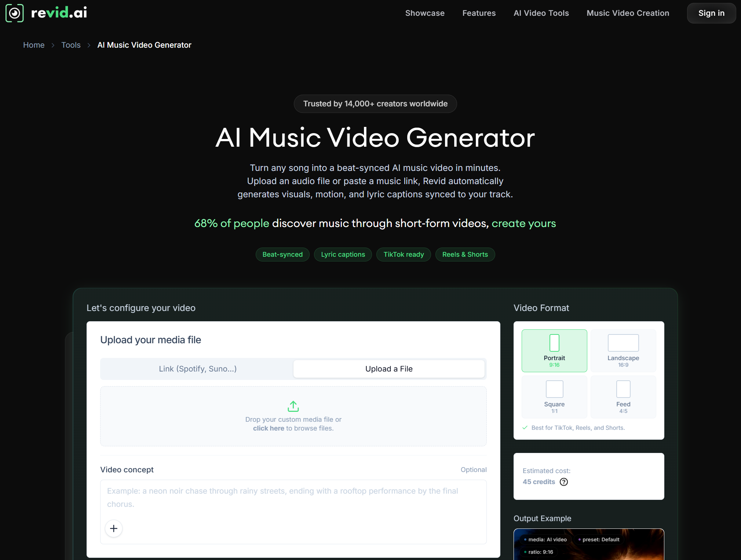Pick the Feed 4:5 format option
741x560 pixels.
pyautogui.click(x=623, y=397)
